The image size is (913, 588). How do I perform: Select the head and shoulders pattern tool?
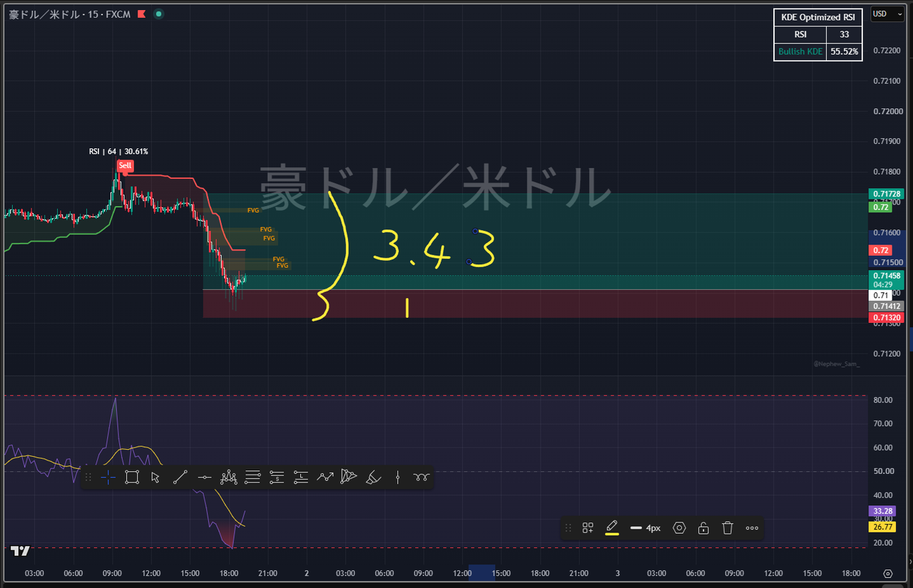click(x=228, y=478)
